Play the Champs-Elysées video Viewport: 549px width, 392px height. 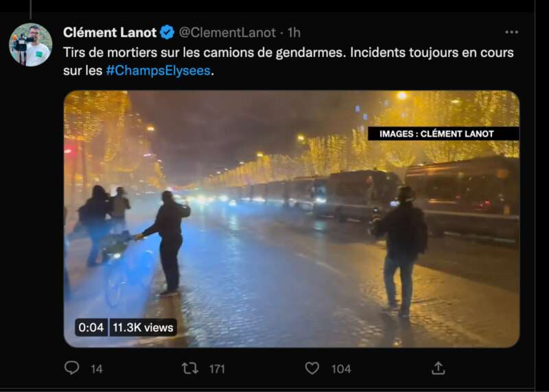click(x=292, y=219)
